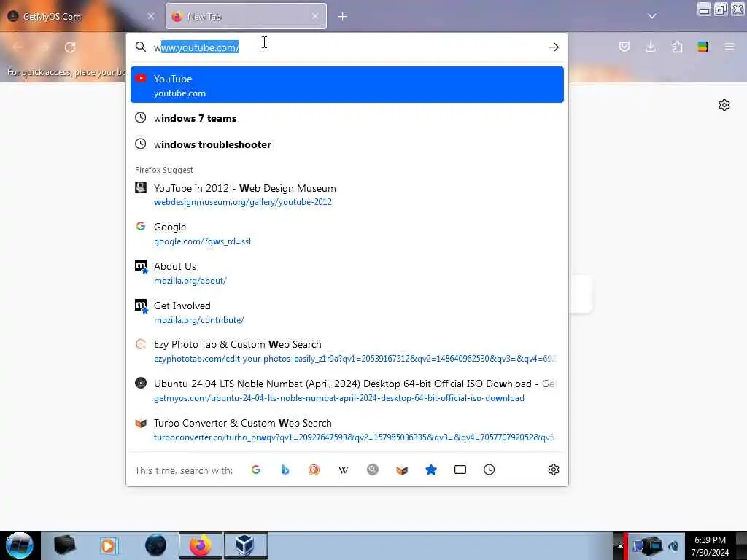Close the New Tab tab
Screen dimensions: 747x560
pos(315,16)
